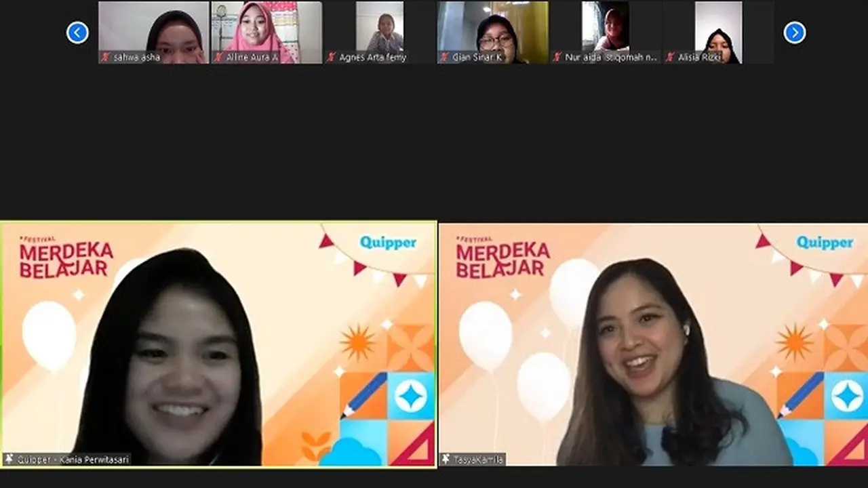
Task: Click muted mic icon beside sahwa asha
Action: tap(106, 58)
